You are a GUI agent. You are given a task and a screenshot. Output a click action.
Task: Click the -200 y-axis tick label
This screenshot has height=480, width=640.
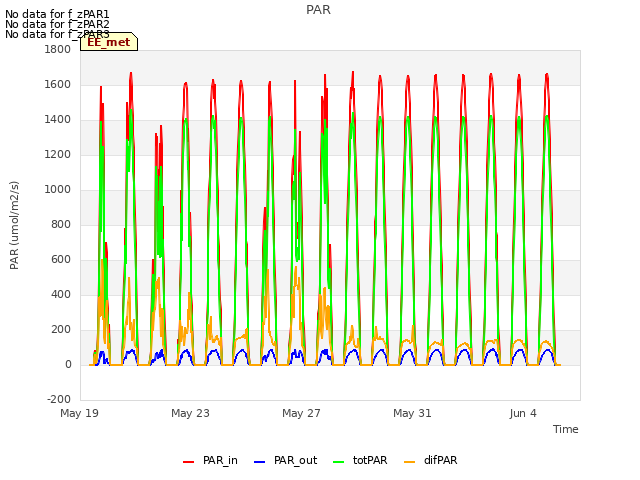(x=59, y=399)
